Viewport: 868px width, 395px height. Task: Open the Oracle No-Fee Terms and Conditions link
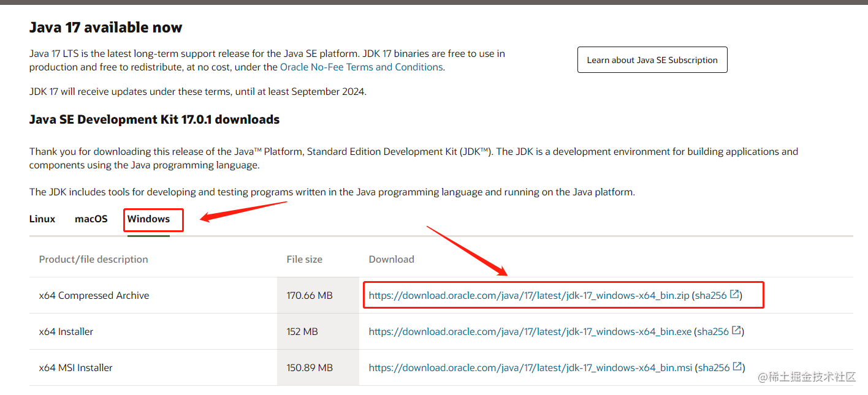pos(361,67)
